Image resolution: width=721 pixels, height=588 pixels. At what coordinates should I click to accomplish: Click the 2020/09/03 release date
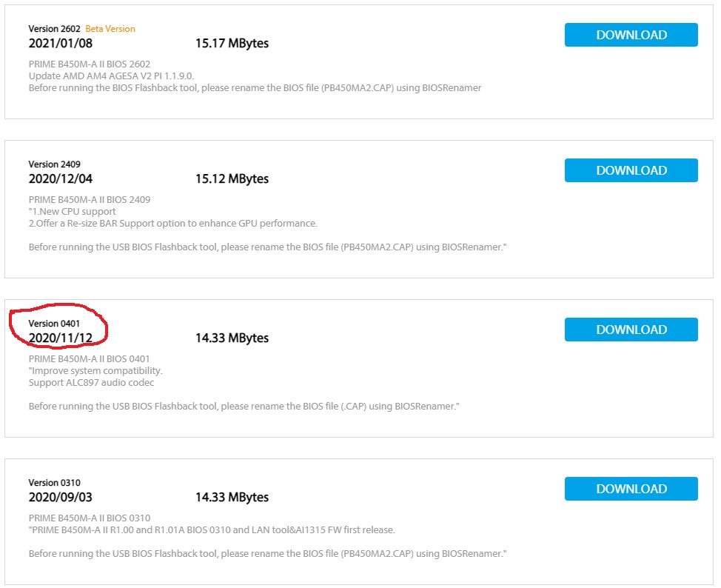[x=61, y=497]
